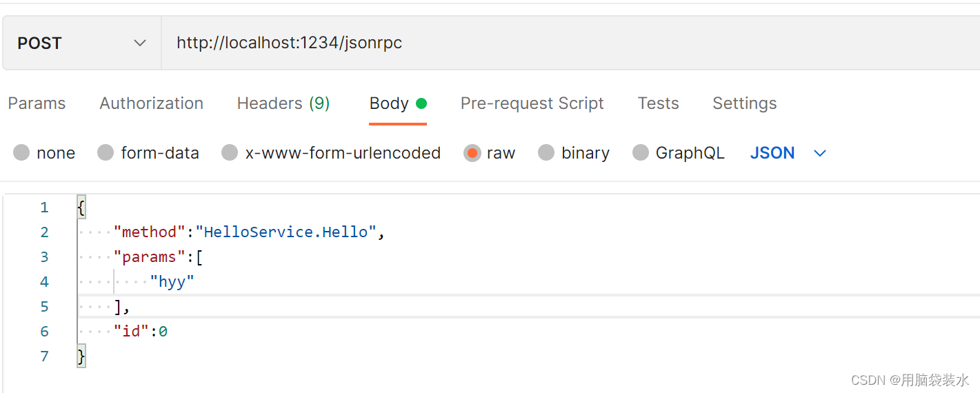Open the Pre-request Script tab
The height and width of the screenshot is (393, 980).
532,103
